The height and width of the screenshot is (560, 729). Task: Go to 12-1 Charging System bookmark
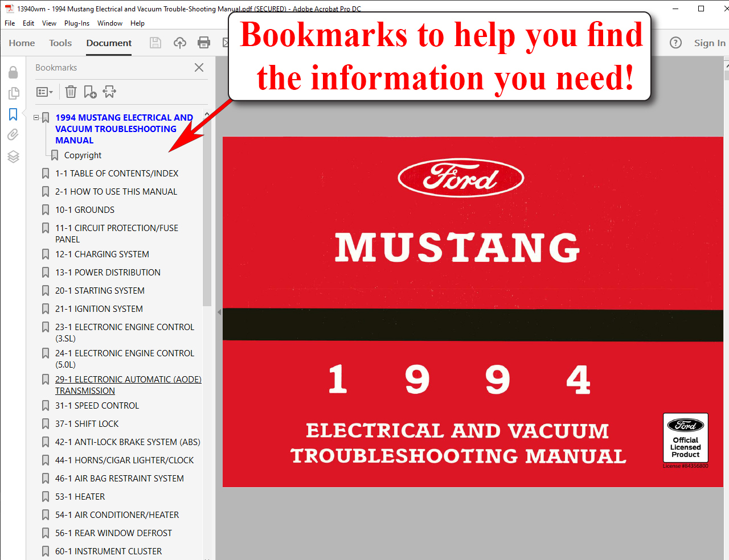click(x=102, y=254)
